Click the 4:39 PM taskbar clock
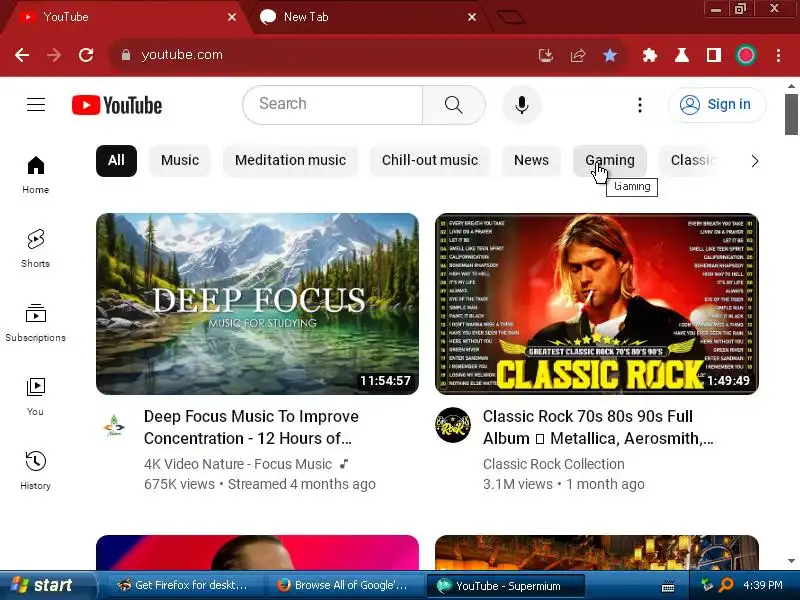 click(763, 585)
